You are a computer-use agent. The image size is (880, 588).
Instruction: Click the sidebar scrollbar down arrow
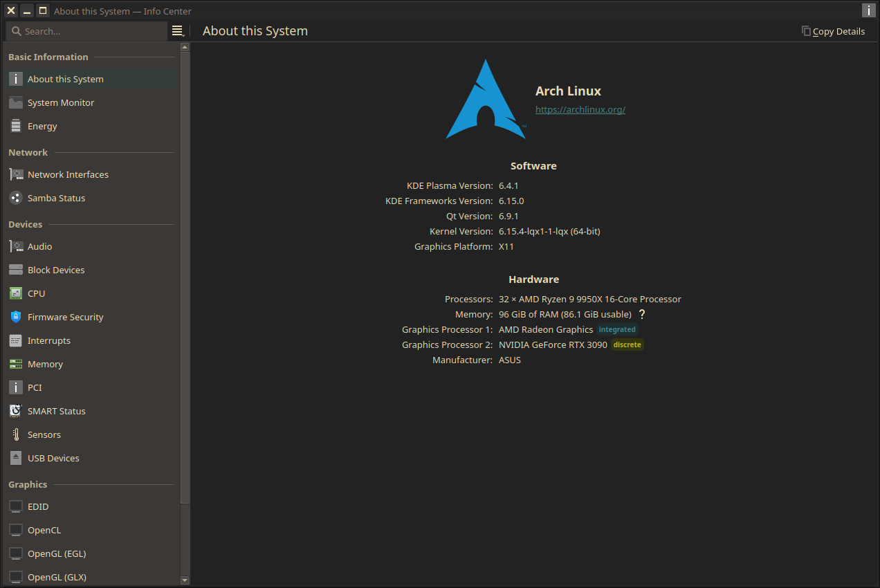pos(185,580)
